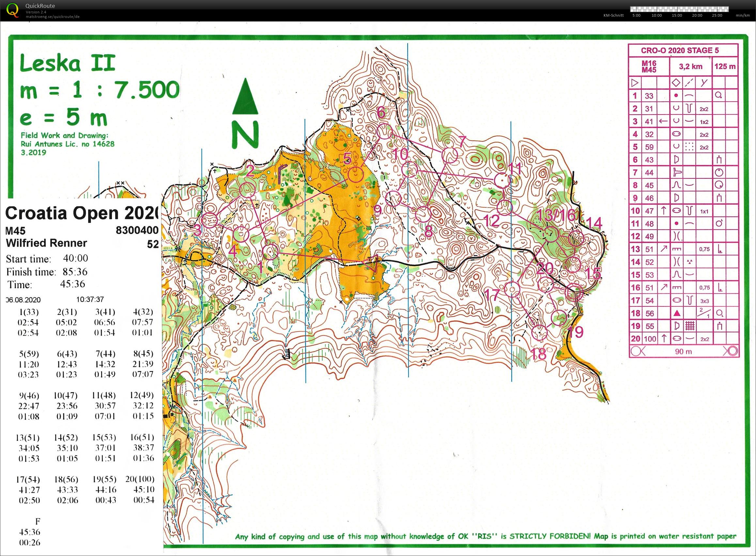
Task: Click the QuickRoute logo icon
Action: pyautogui.click(x=13, y=10)
